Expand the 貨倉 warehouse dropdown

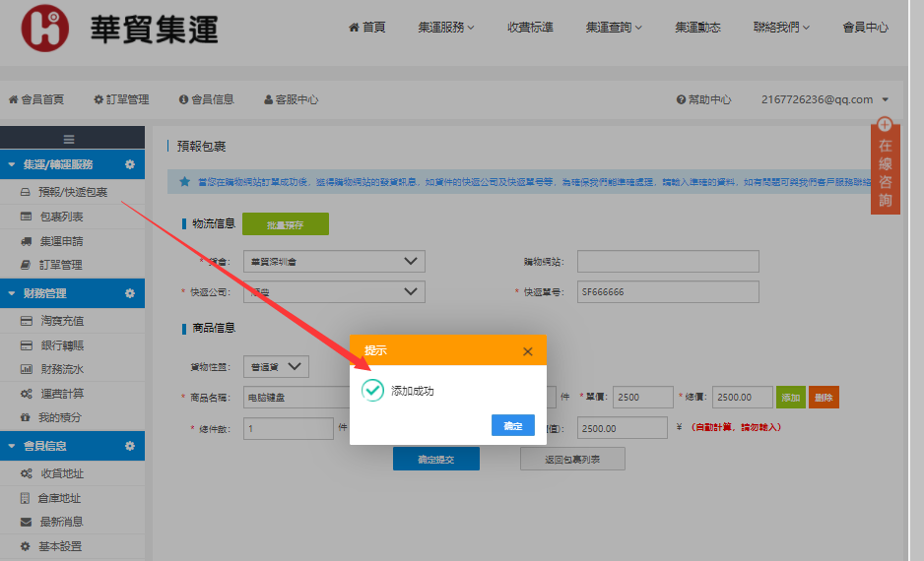(x=333, y=261)
